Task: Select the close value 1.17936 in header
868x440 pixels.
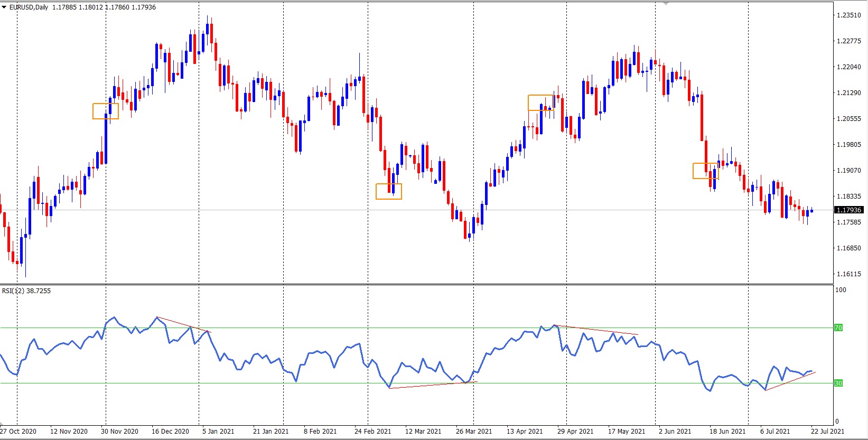Action: pos(144,7)
